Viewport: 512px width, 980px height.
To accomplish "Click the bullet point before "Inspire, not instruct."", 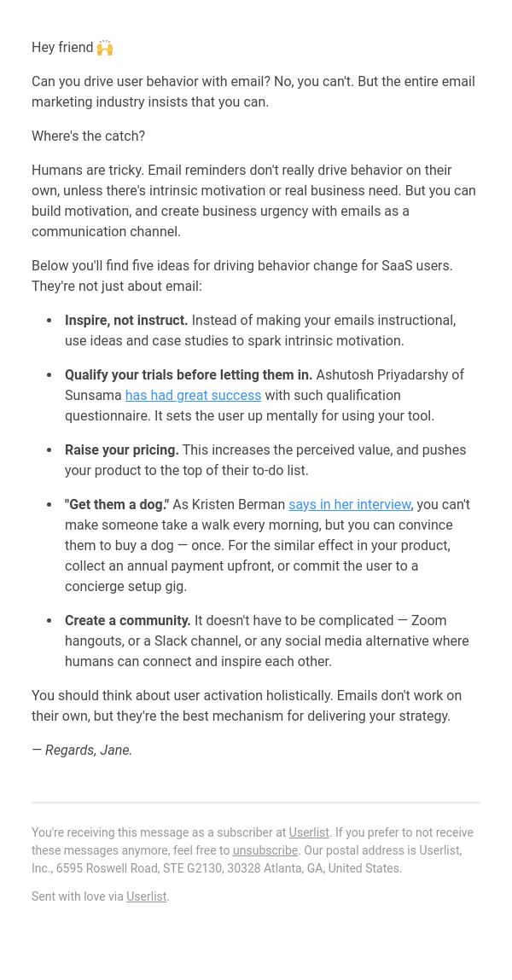I will (49, 321).
